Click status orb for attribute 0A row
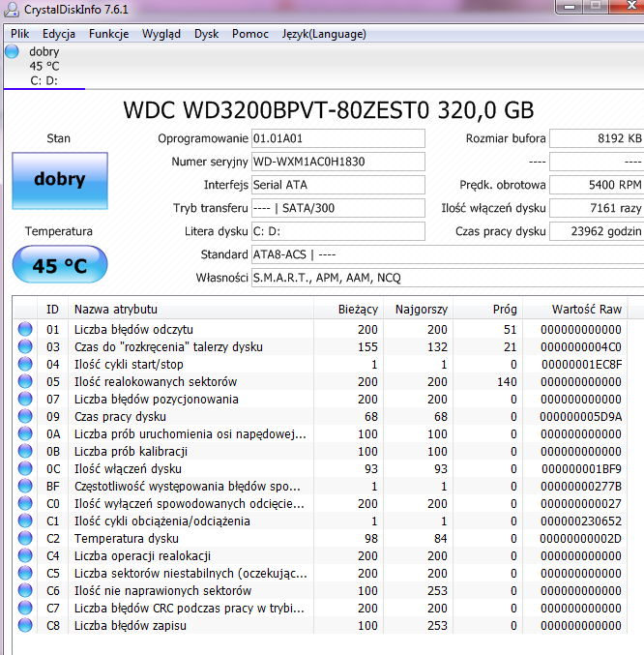Screen dimensions: 644x655 (25, 434)
